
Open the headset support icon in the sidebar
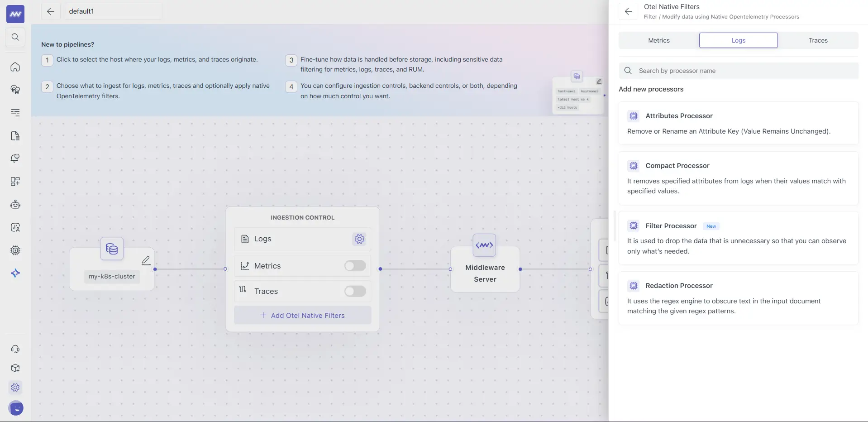(x=15, y=349)
